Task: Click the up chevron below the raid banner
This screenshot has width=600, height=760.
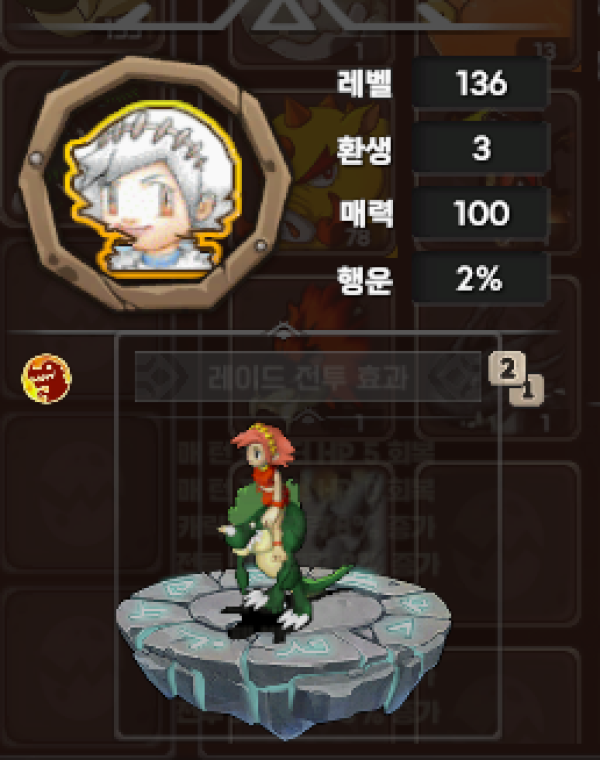Action: coord(308,414)
